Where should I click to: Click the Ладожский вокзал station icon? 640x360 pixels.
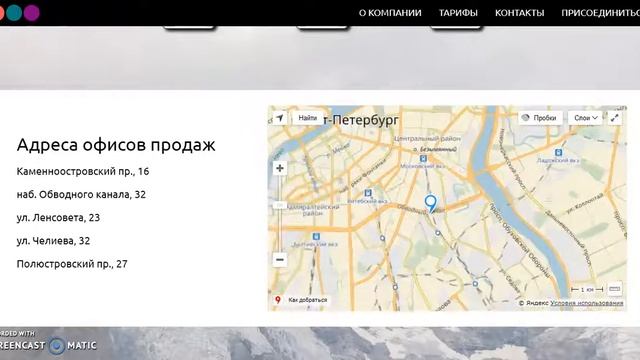[558, 152]
